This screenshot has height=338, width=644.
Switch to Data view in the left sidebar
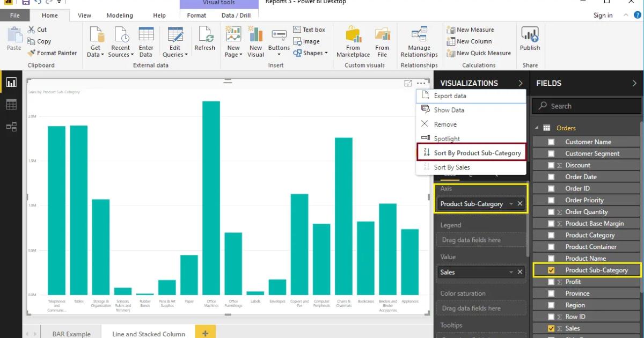[11, 104]
